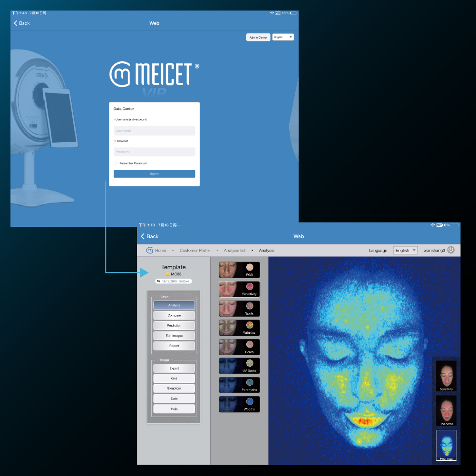476x476 pixels.
Task: Select the RGB image thumbnail
Action: [x=239, y=270]
